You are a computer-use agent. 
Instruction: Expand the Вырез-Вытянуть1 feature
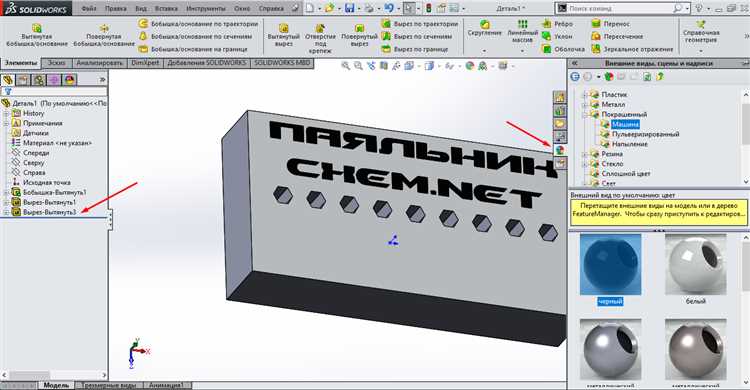click(6, 202)
